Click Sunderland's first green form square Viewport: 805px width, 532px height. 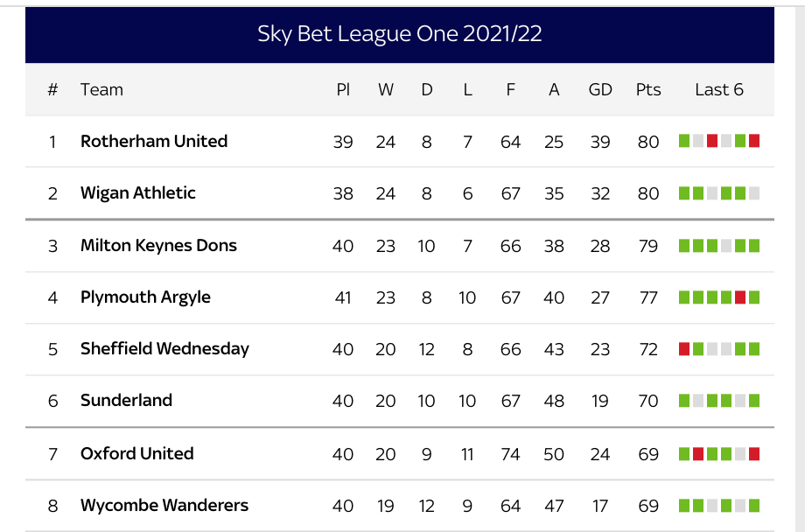coord(684,400)
